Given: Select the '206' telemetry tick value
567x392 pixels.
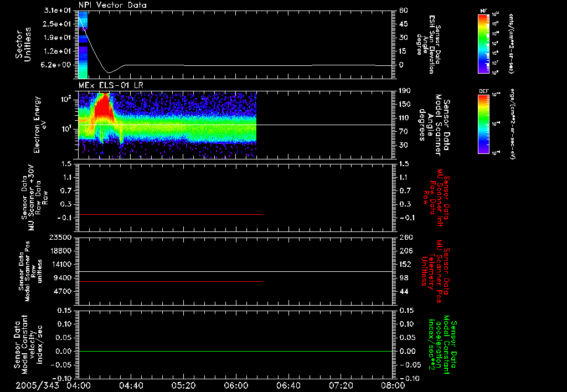Looking at the screenshot, I should (x=405, y=251).
